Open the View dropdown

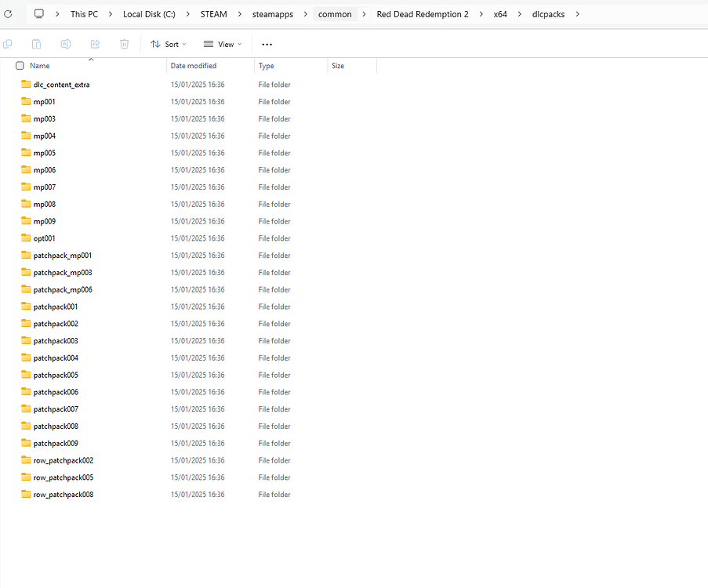point(222,44)
